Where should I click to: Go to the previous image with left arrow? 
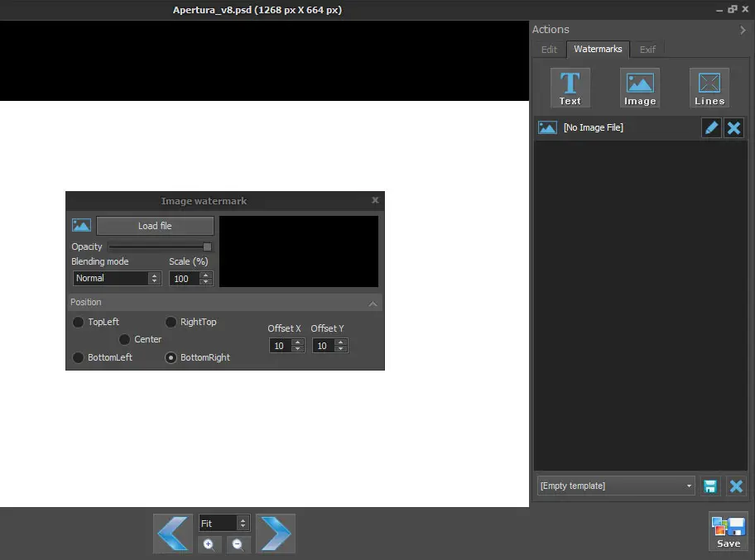tap(173, 534)
